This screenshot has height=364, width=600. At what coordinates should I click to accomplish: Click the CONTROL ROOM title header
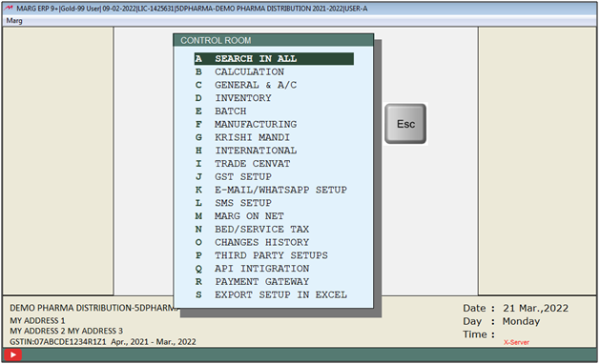click(273, 41)
